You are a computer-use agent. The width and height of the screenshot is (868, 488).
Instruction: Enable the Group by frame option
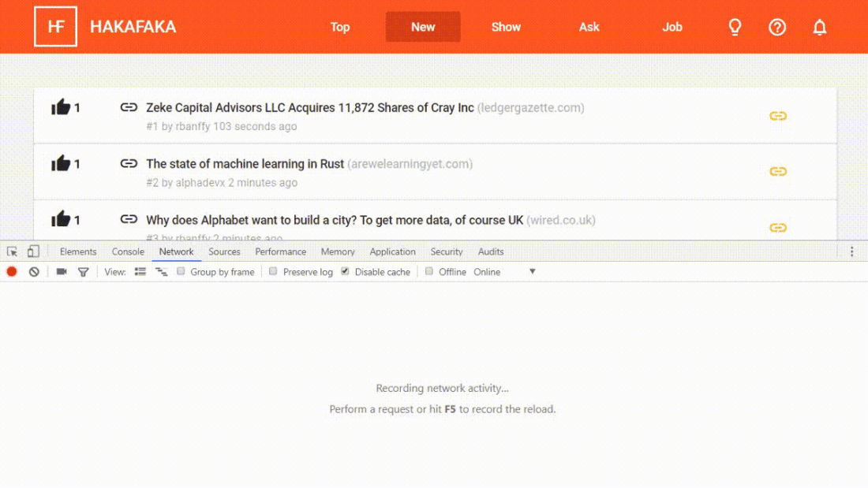tap(181, 271)
